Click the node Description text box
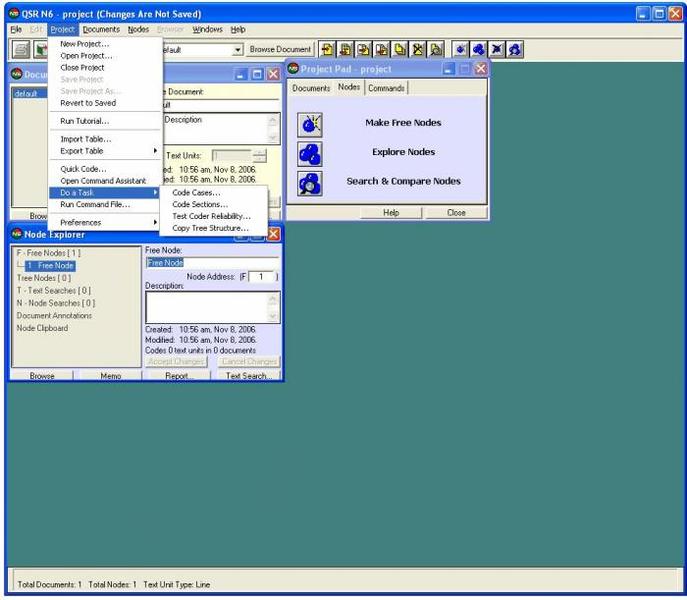The image size is (687, 600). pyautogui.click(x=207, y=308)
